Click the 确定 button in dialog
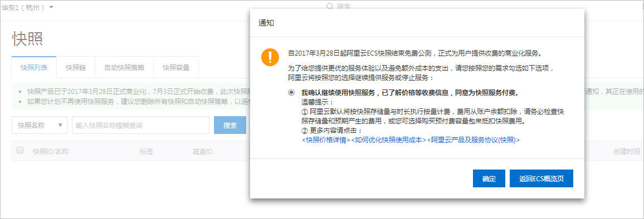This screenshot has width=644, height=219. click(489, 178)
